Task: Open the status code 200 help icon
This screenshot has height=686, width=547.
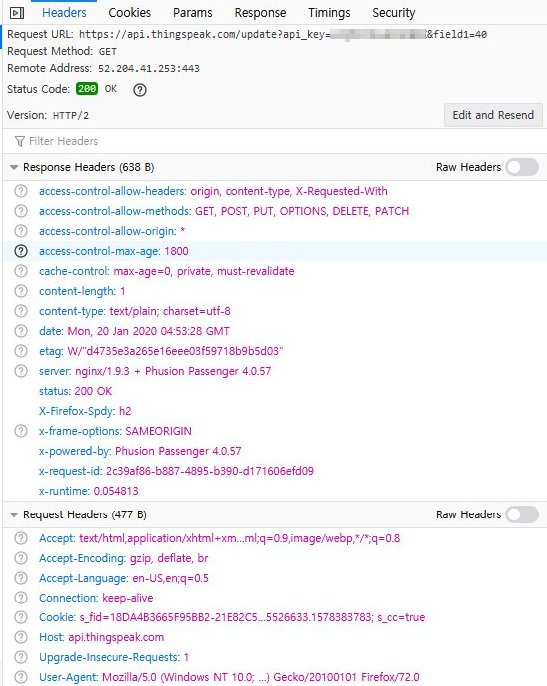Action: [140, 90]
